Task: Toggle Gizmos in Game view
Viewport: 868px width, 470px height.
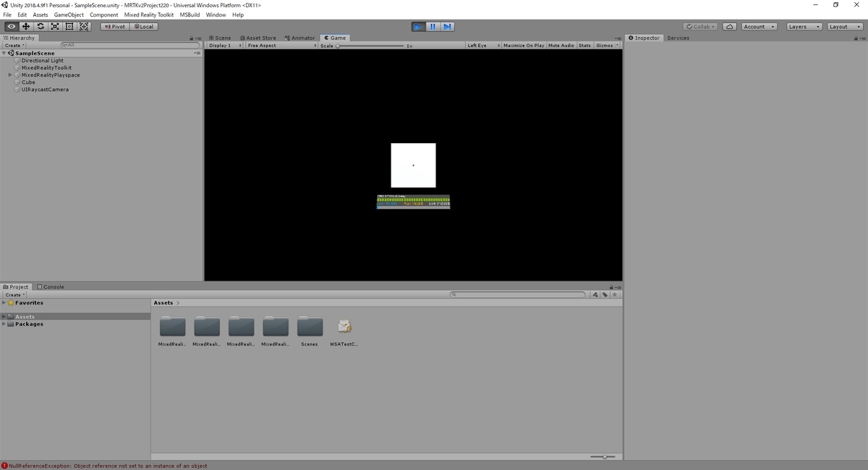Action: pos(604,46)
